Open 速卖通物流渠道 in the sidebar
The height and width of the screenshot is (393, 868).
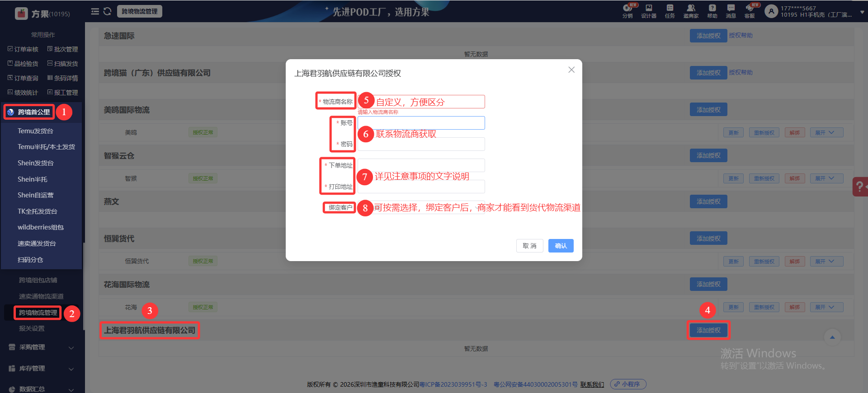point(41,296)
